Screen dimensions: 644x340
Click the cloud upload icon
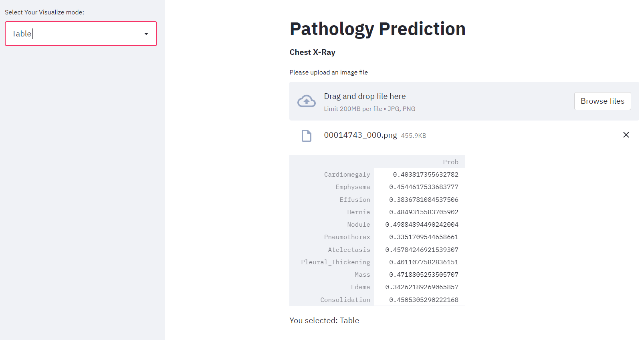tap(306, 101)
